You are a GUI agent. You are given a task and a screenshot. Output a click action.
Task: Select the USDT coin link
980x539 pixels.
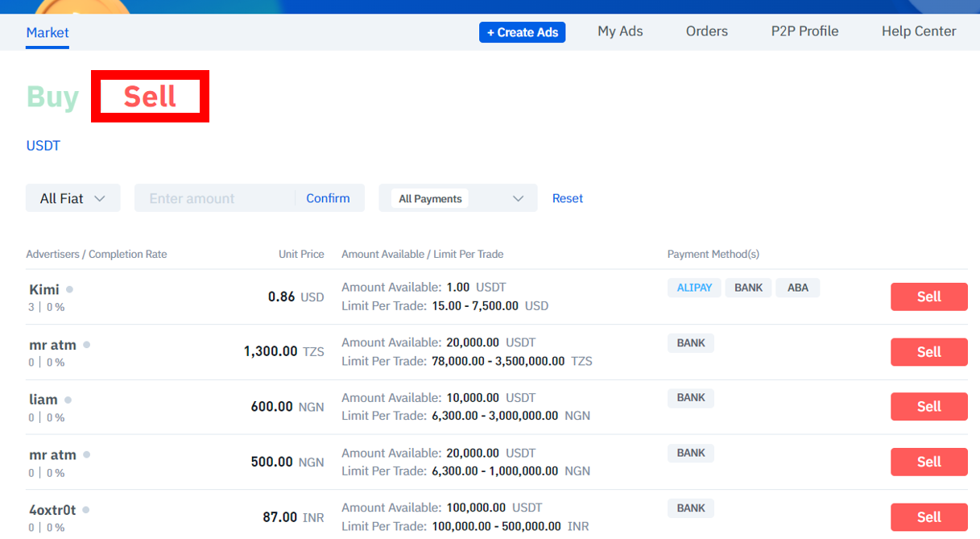[43, 146]
